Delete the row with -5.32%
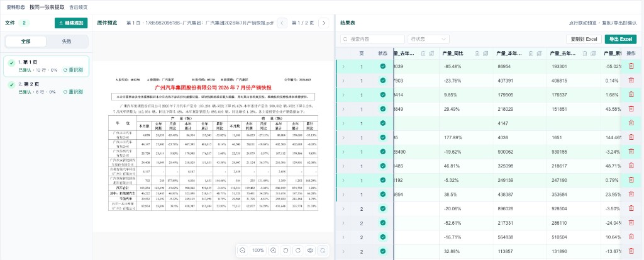Image resolution: width=644 pixels, height=260 pixels. pyautogui.click(x=631, y=180)
